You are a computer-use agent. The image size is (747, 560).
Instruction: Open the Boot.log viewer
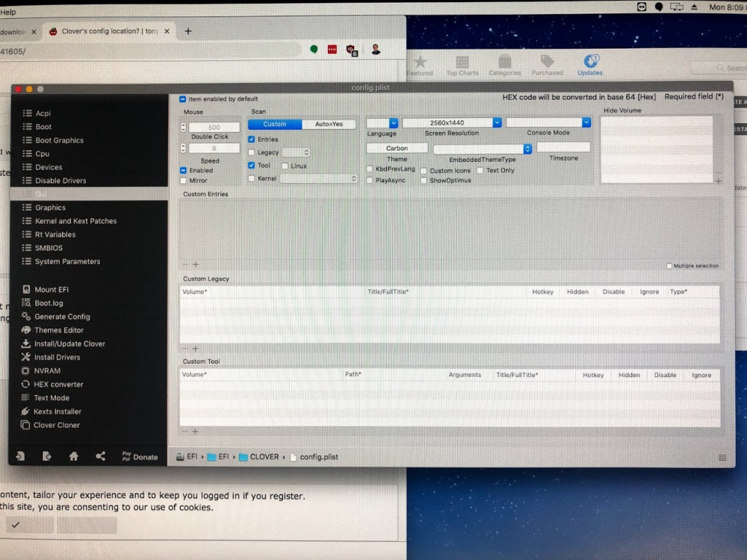(x=43, y=303)
